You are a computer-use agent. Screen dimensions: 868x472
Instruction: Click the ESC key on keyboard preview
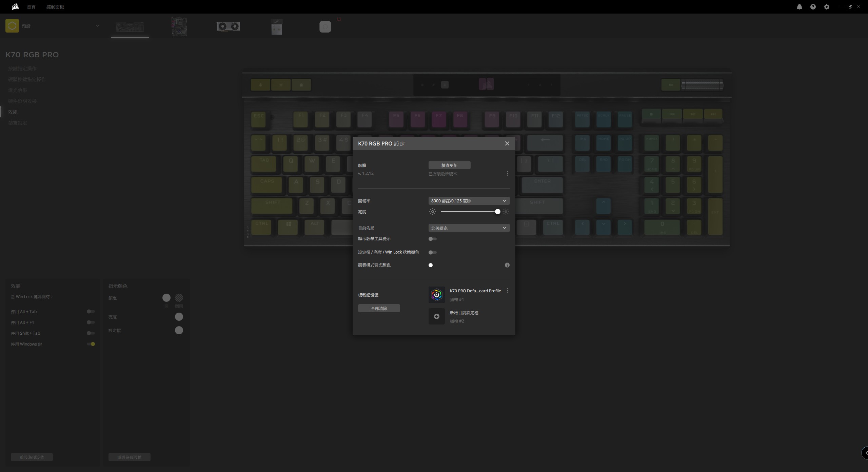point(258,119)
